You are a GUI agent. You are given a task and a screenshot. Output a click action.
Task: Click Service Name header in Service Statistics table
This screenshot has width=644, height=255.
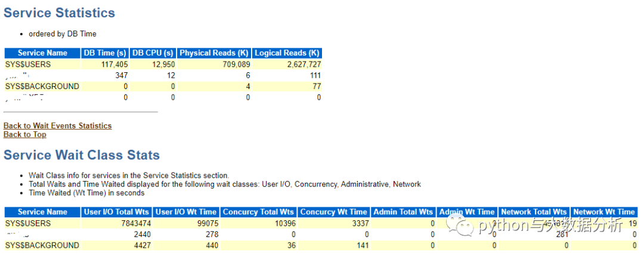42,53
